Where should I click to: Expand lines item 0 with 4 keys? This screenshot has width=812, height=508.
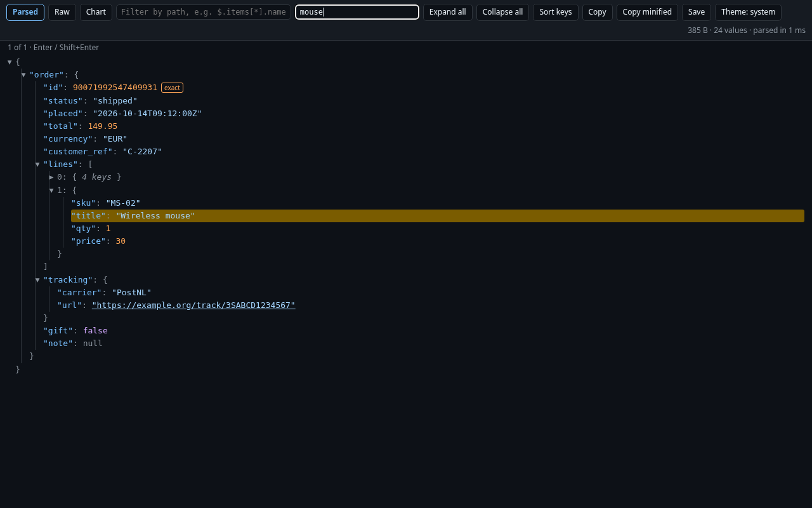click(x=51, y=177)
